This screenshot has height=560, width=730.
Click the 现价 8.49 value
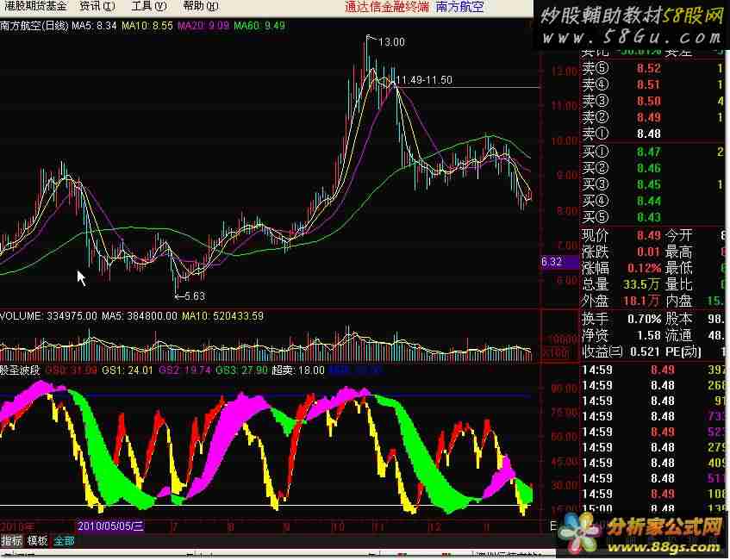coord(648,235)
